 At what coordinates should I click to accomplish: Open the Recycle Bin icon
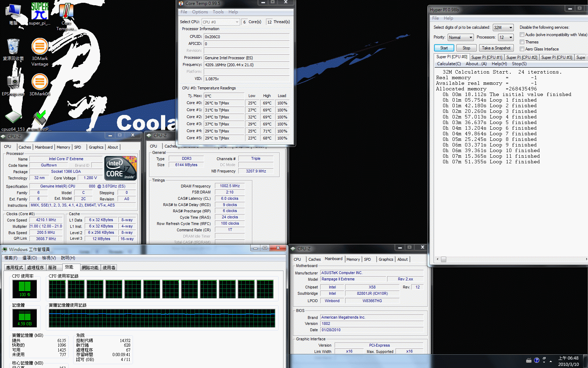point(13,49)
